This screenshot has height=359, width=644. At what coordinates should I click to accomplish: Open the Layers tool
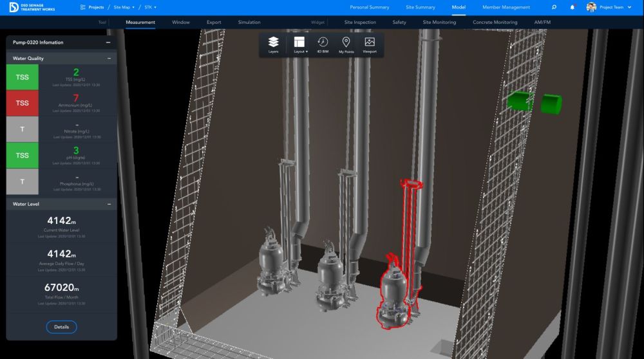click(273, 44)
